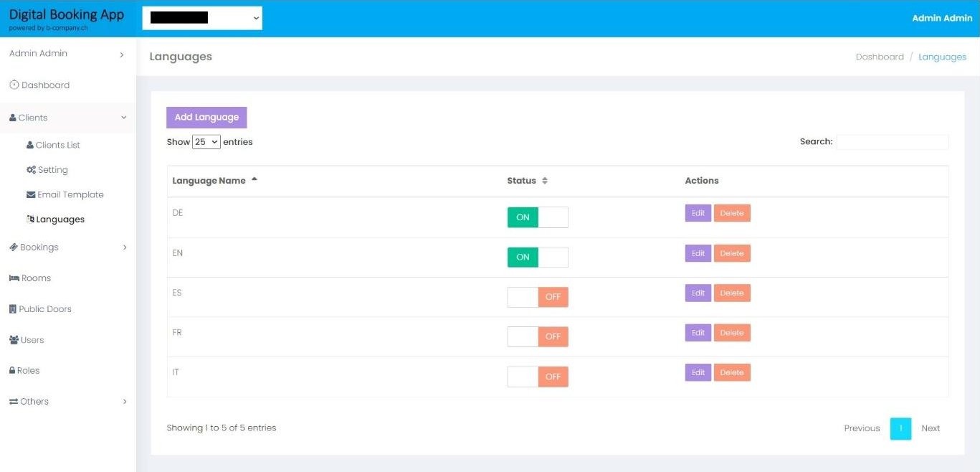Click the Email Template envelope icon
This screenshot has width=980, height=472.
(x=31, y=194)
